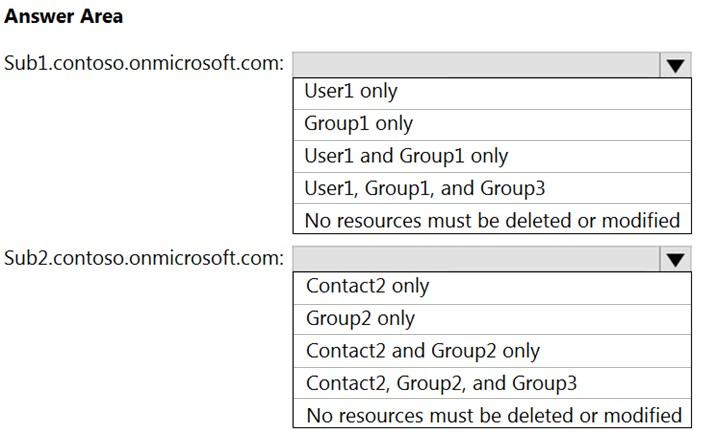This screenshot has height=432, width=717.
Task: Select 'User1, Group1, and Group3'
Action: 492,188
